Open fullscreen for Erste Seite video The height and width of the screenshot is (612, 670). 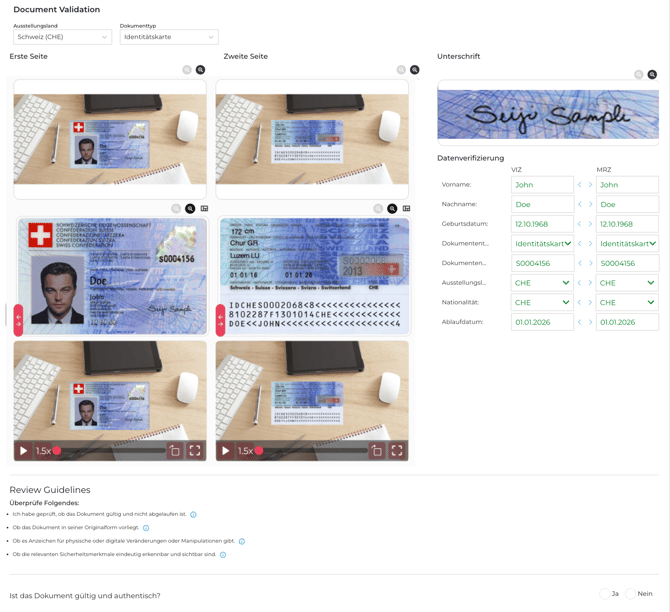pyautogui.click(x=195, y=450)
